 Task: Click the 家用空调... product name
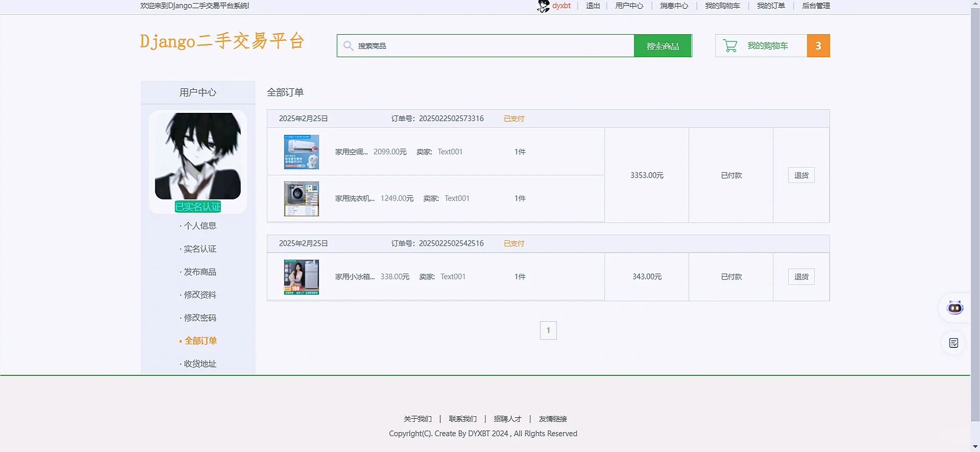tap(351, 152)
